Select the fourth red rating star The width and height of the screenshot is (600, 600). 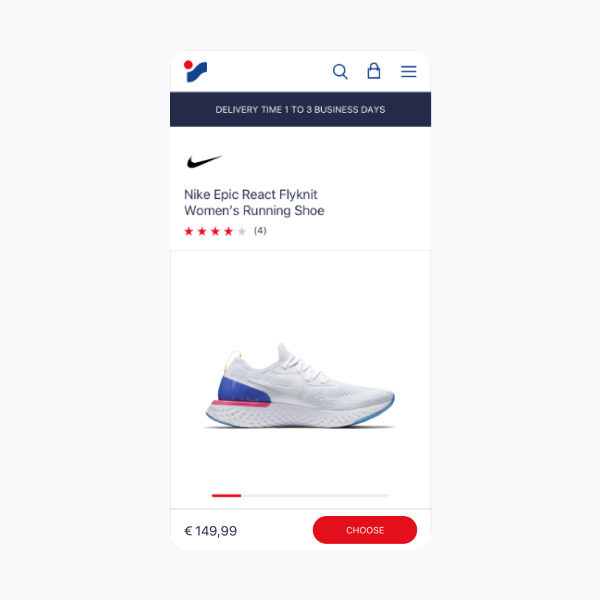coord(228,231)
